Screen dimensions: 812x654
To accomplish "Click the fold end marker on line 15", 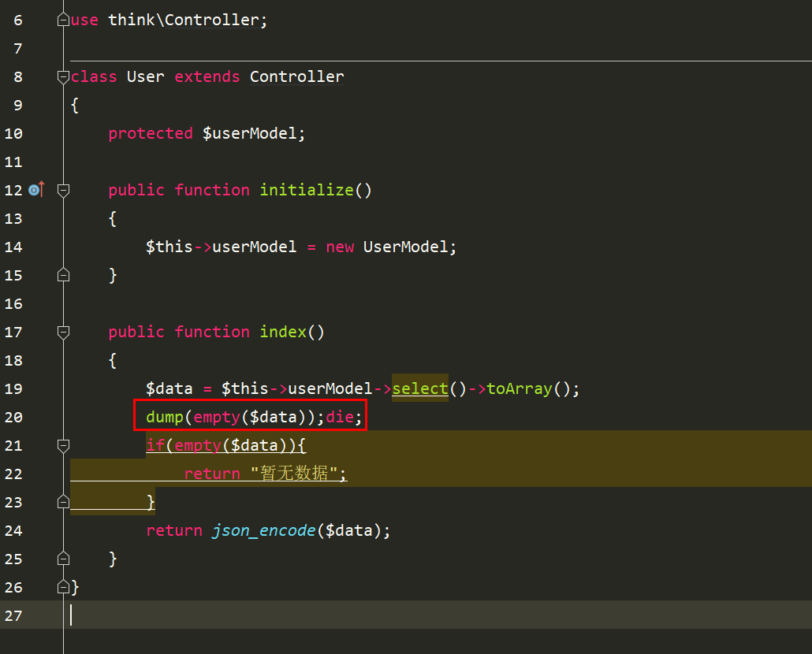I will coord(63,275).
